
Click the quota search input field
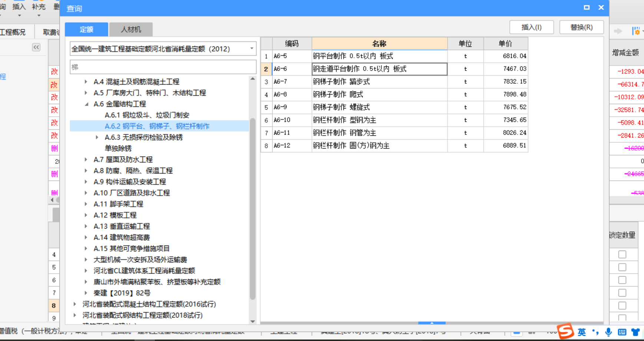point(163,67)
